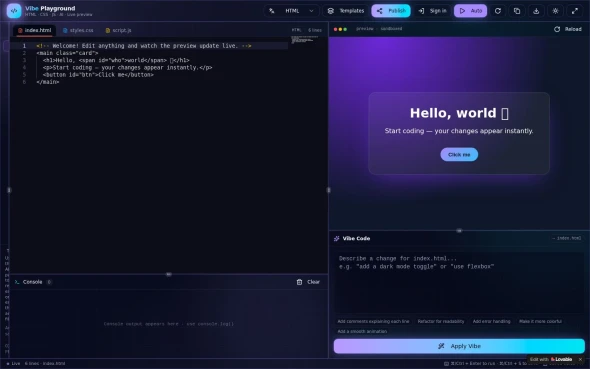Click the 'Click me' button in preview

[x=459, y=155]
